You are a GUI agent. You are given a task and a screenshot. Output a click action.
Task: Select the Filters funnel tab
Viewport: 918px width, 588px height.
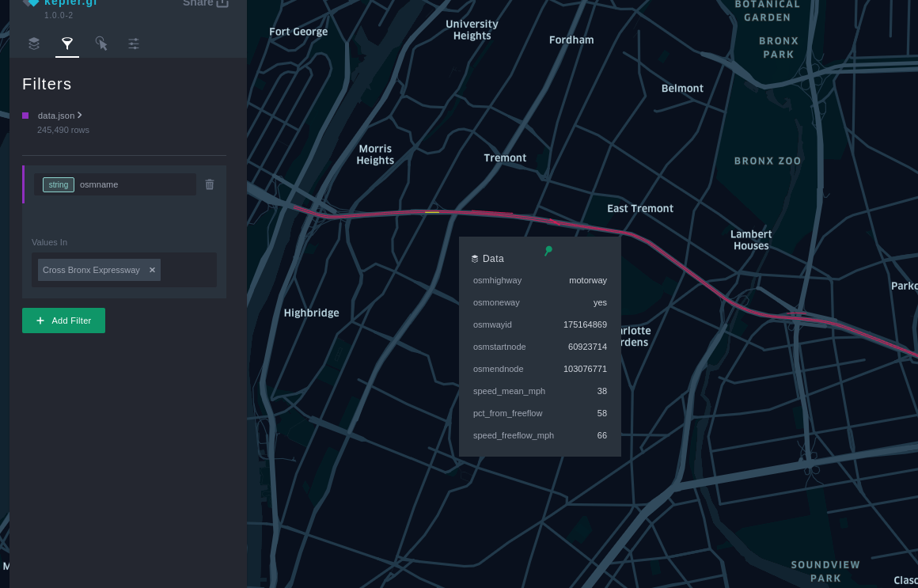[67, 44]
